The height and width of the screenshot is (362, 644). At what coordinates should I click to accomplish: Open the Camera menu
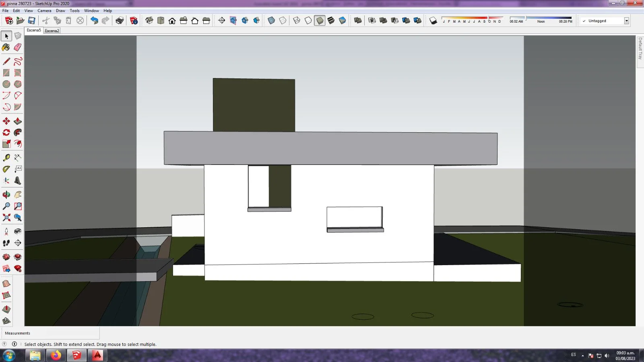[x=44, y=11]
